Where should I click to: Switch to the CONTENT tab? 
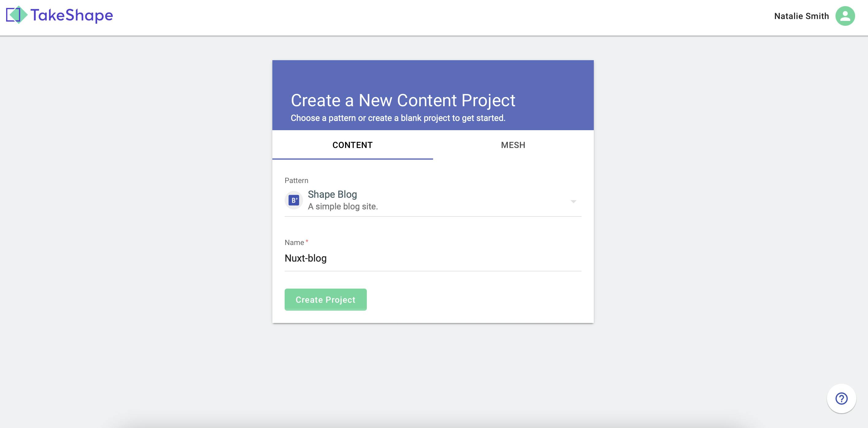pyautogui.click(x=352, y=145)
